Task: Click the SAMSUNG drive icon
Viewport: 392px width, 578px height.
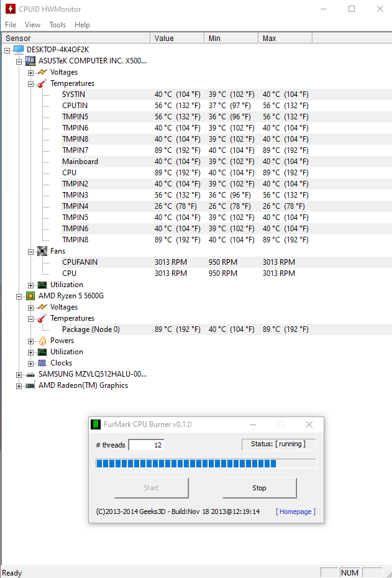Action: (30, 375)
